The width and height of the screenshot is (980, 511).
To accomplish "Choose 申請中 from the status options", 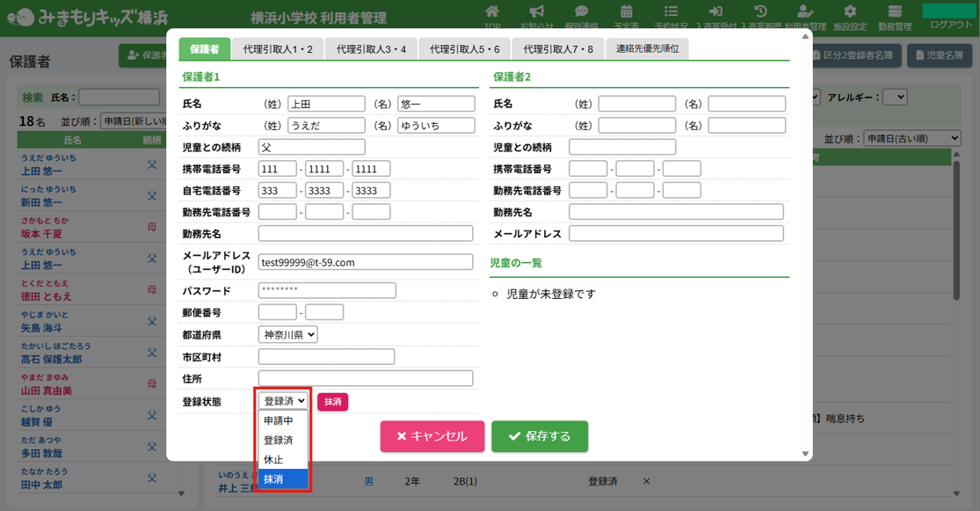I will point(283,421).
